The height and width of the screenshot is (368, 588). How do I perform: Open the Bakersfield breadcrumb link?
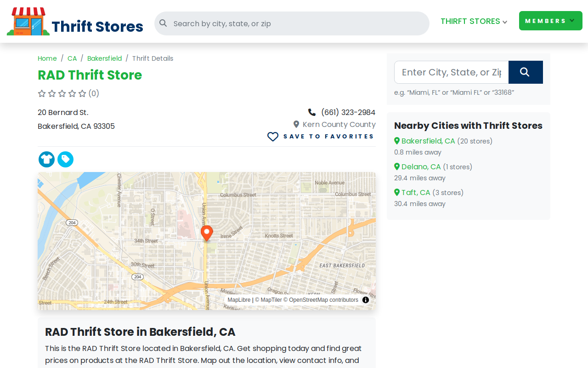click(x=105, y=58)
